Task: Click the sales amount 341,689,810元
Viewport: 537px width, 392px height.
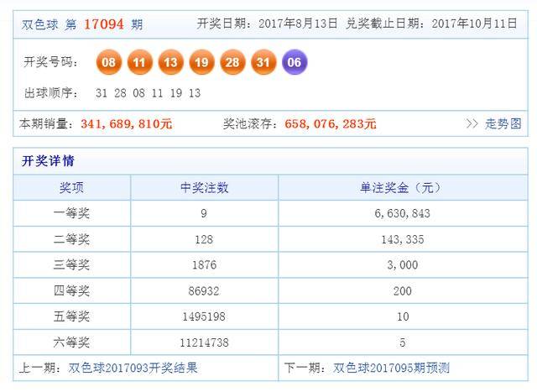Action: coord(127,123)
